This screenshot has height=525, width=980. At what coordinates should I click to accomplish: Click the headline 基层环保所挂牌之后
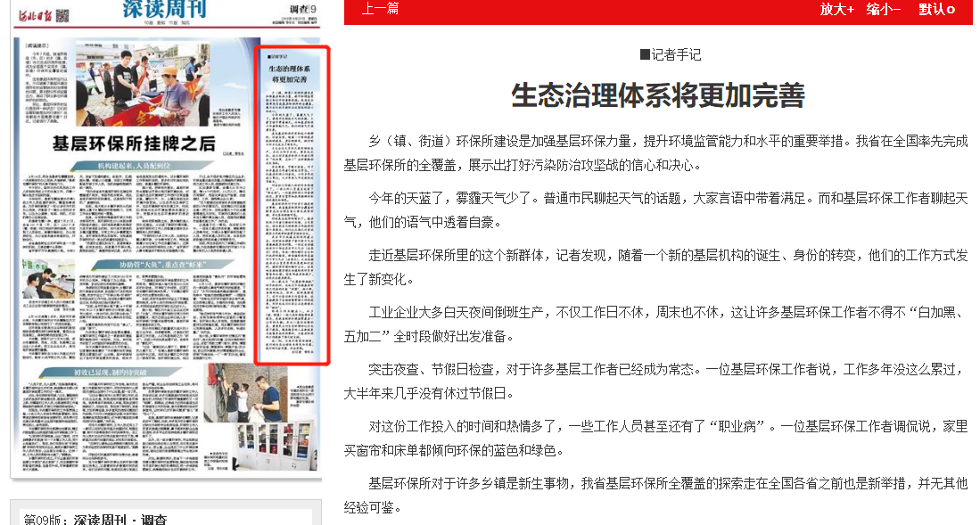(134, 144)
